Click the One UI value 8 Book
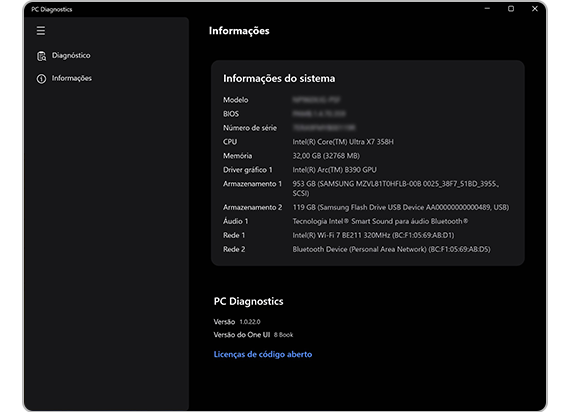The width and height of the screenshot is (570, 412). click(x=283, y=335)
